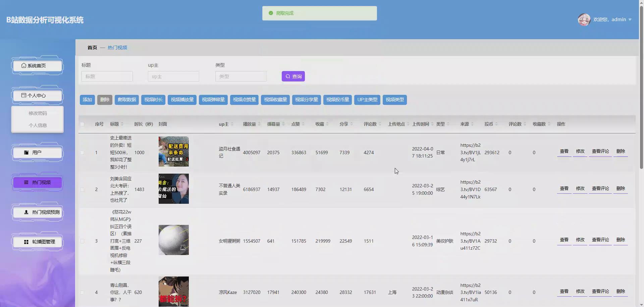Focus the 标题 search input
The height and width of the screenshot is (307, 644).
(107, 76)
